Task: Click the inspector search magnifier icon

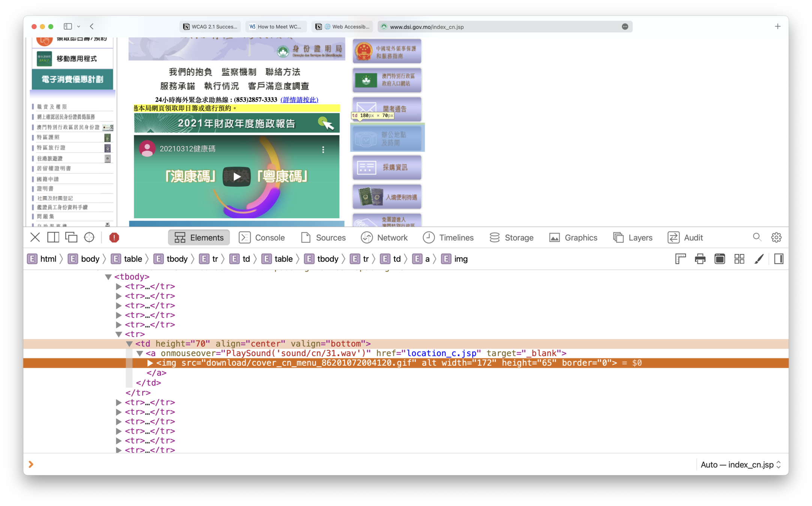Action: tap(757, 237)
